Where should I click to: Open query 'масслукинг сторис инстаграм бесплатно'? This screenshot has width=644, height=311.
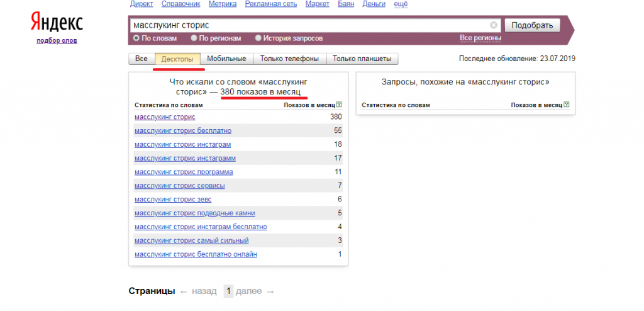pyautogui.click(x=201, y=227)
